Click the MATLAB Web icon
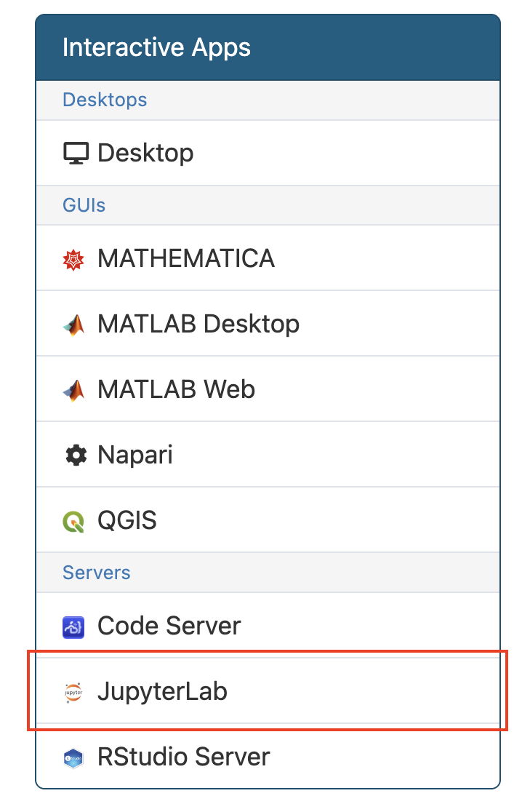 pos(73,389)
